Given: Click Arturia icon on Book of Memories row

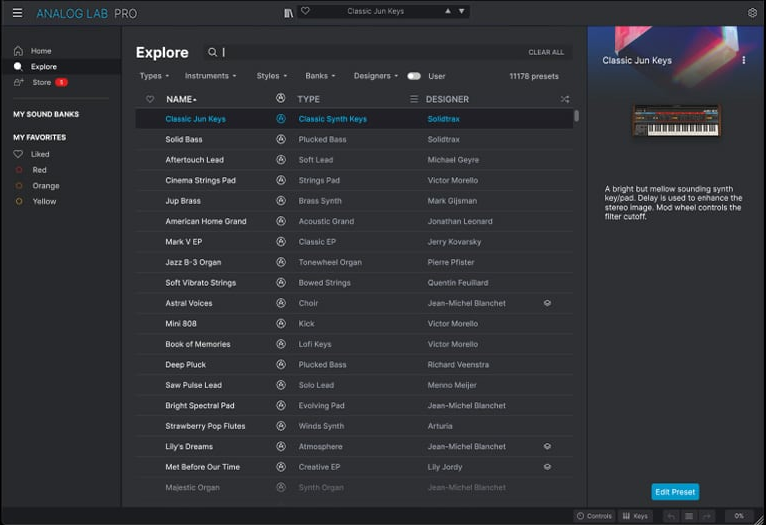Looking at the screenshot, I should (x=281, y=344).
